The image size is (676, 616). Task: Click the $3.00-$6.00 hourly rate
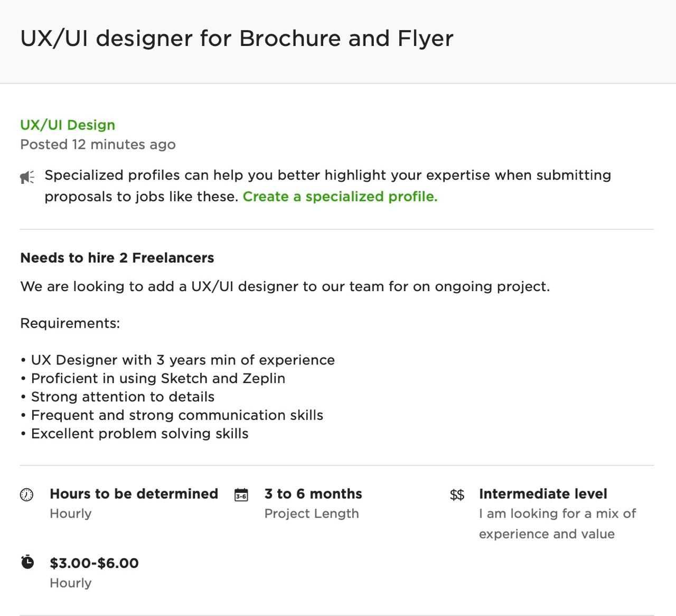[x=94, y=563]
